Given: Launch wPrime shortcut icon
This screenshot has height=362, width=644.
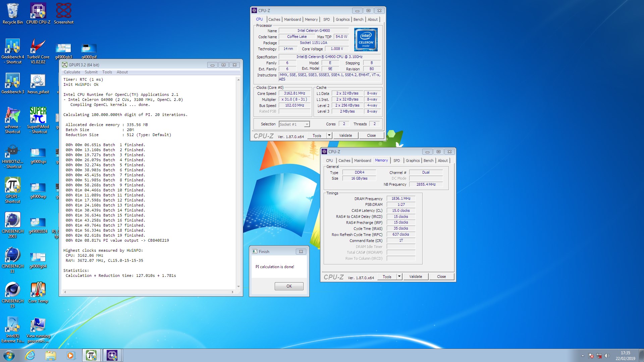Looking at the screenshot, I should [x=13, y=120].
